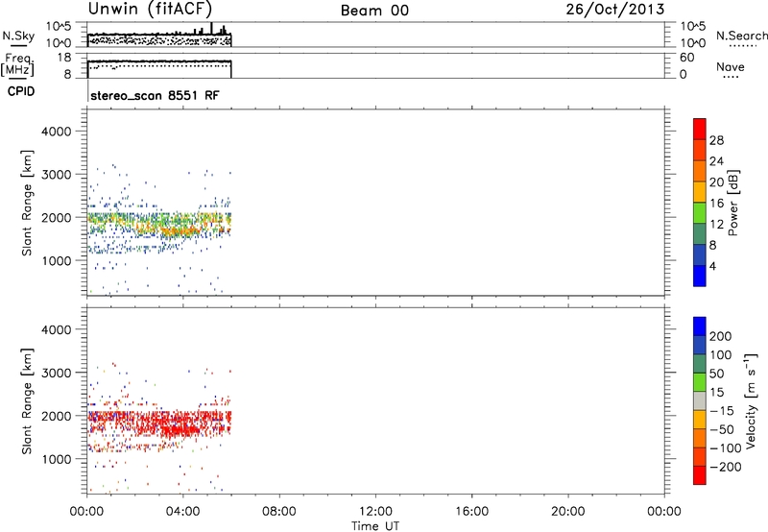
Task: Click the "200" tick on the Velocity colorbar
Action: tap(721, 336)
